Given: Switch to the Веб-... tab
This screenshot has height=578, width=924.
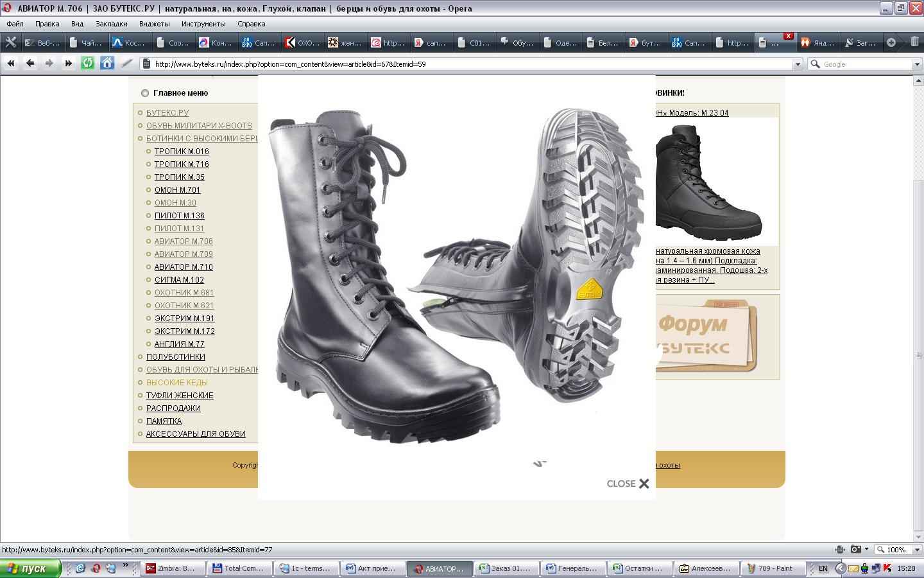Looking at the screenshot, I should tap(42, 43).
